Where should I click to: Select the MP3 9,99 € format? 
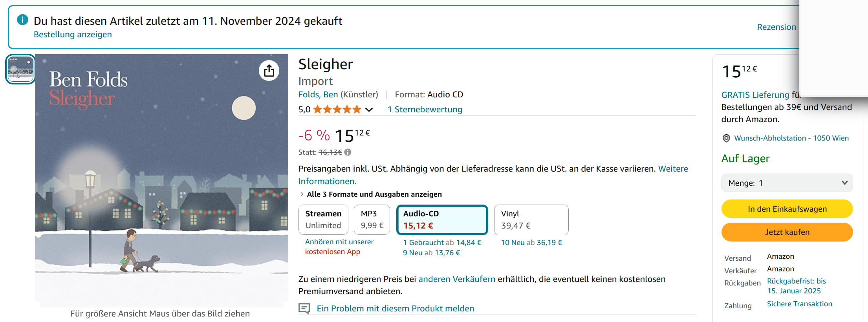[x=372, y=220]
